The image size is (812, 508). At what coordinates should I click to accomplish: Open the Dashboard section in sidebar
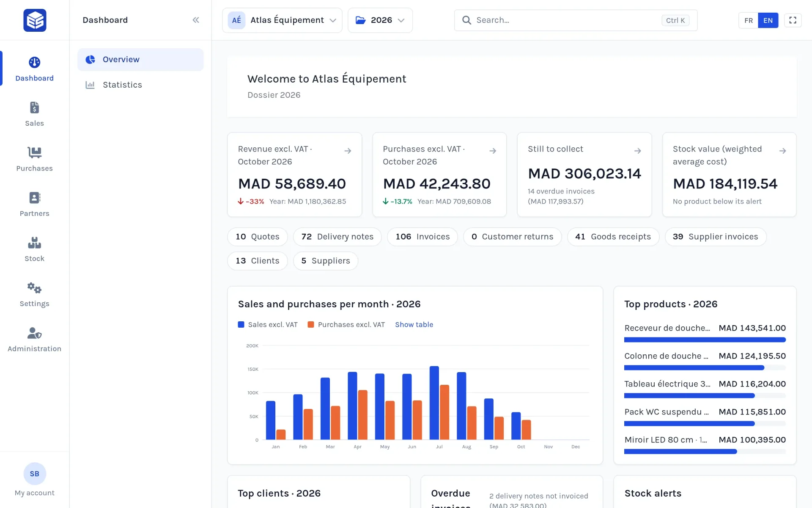pos(35,69)
